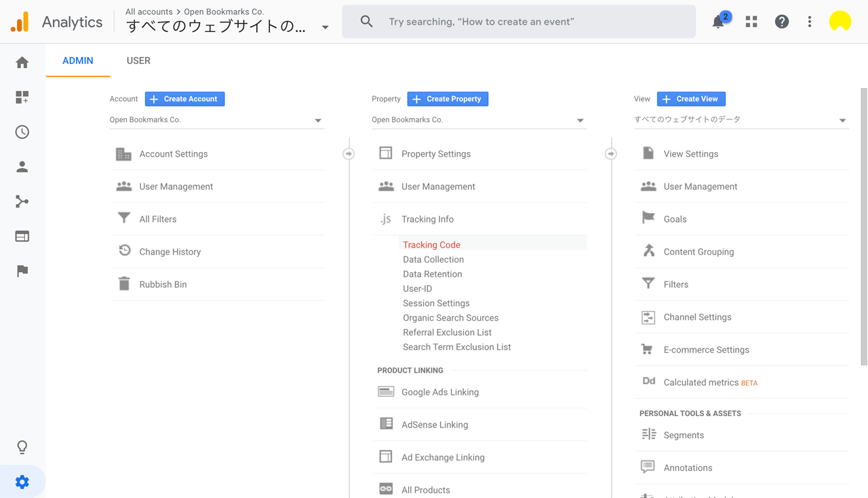
Task: Open Organic Search Sources submenu item
Action: pyautogui.click(x=450, y=318)
